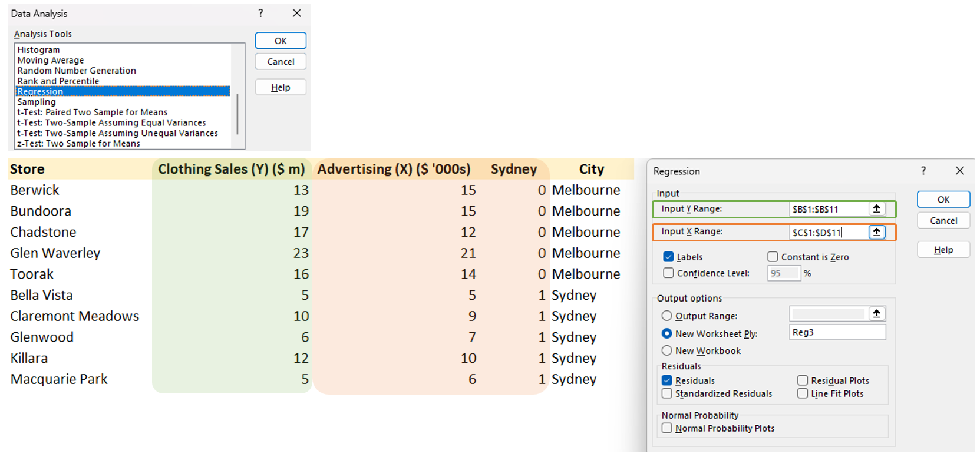Select the New Worksheet Ply radio button
Viewport: 980px width, 457px height.
pos(667,333)
